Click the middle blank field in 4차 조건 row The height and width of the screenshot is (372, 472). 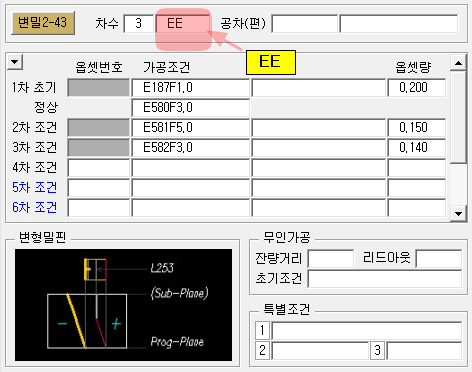pyautogui.click(x=319, y=168)
